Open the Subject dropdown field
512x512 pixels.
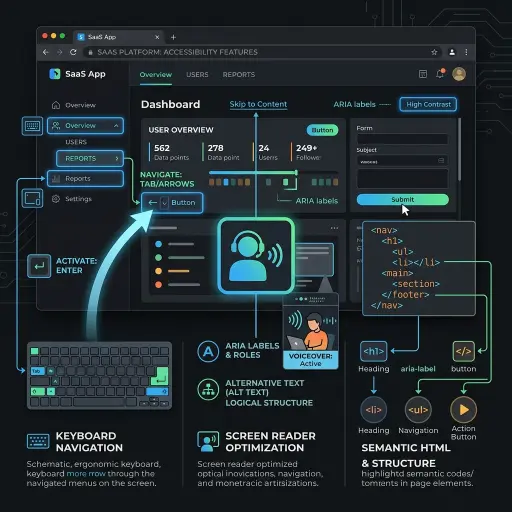[402, 161]
